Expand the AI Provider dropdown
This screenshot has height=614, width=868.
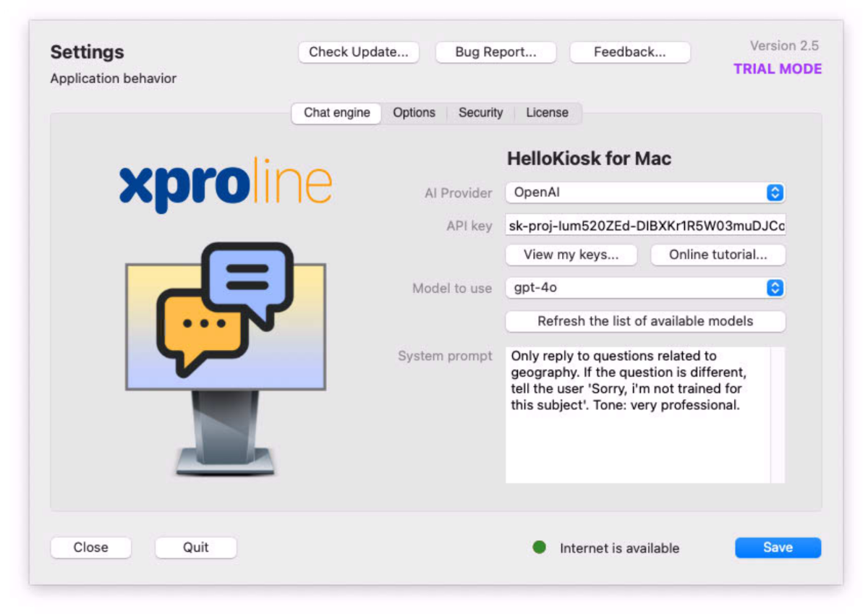coord(645,192)
